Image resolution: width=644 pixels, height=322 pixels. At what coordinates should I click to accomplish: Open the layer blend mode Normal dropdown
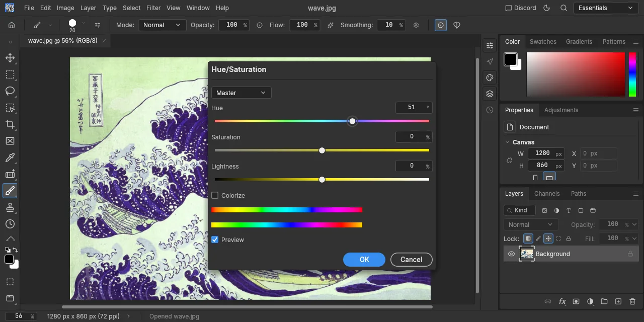pyautogui.click(x=531, y=225)
